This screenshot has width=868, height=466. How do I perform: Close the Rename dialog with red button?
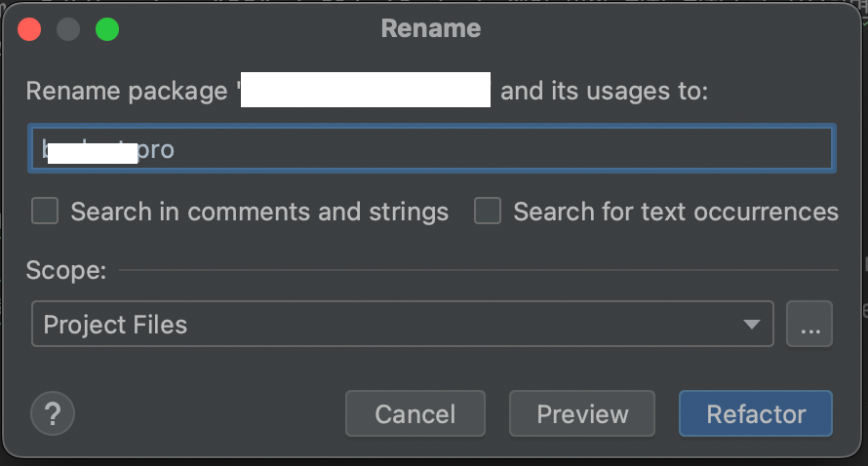pyautogui.click(x=29, y=29)
